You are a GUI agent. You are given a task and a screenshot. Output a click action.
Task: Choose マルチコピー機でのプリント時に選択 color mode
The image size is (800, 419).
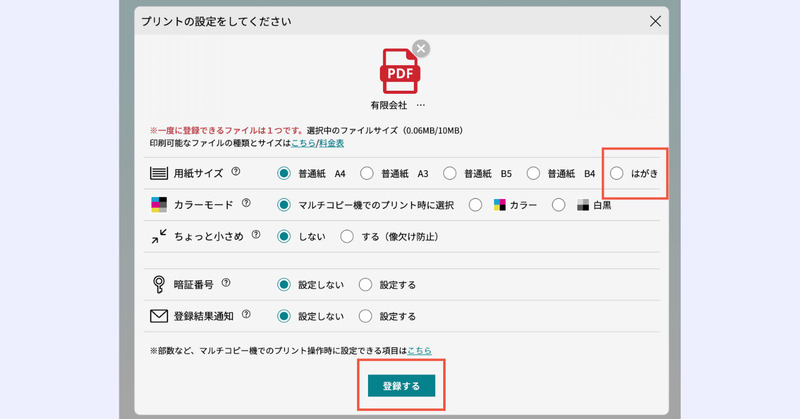[x=284, y=205]
